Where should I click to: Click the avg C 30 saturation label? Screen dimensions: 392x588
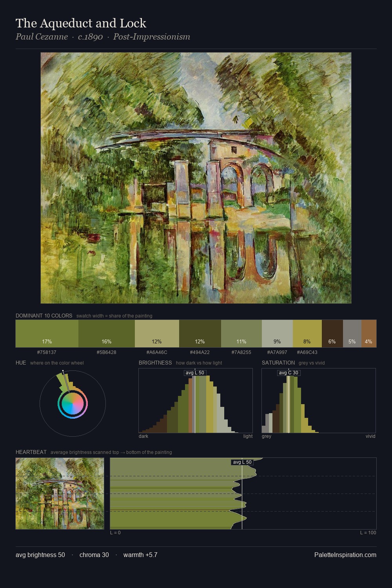click(x=289, y=373)
